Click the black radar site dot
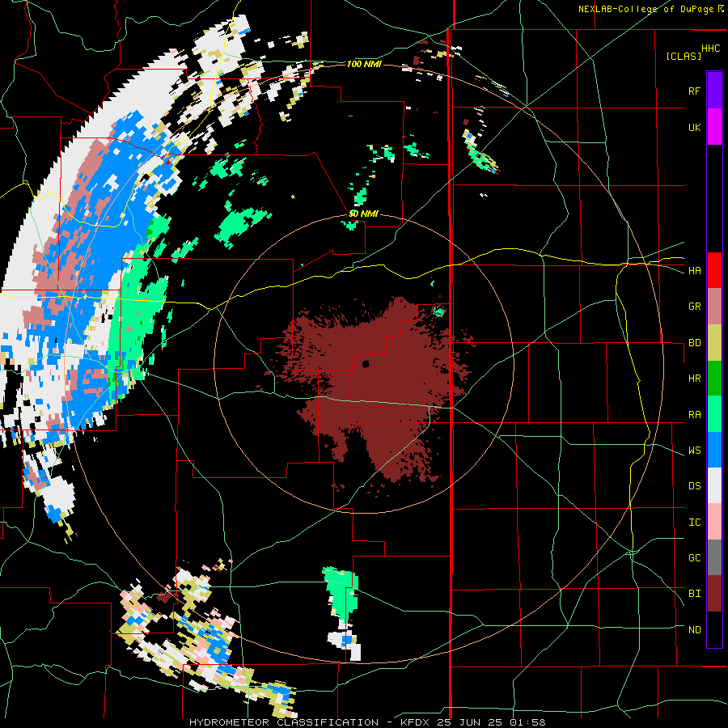The image size is (728, 728). [x=366, y=364]
